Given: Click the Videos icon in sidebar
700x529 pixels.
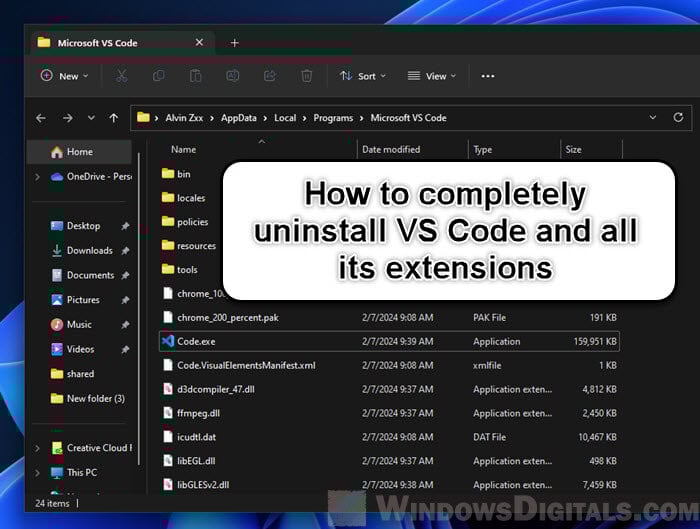Looking at the screenshot, I should (57, 349).
